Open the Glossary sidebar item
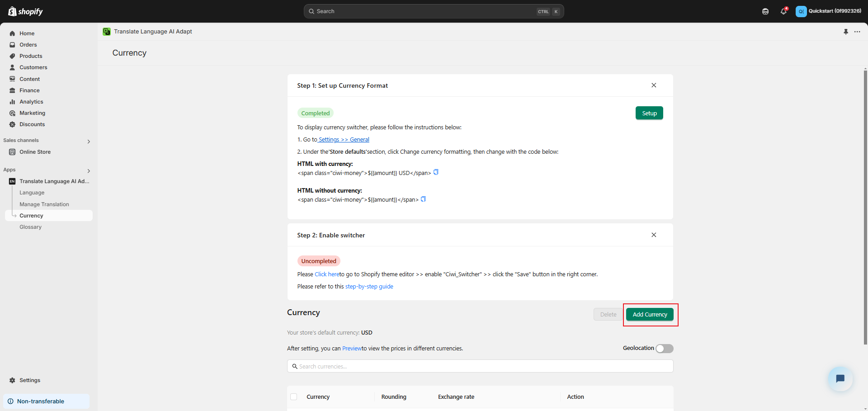The width and height of the screenshot is (868, 411). point(30,227)
